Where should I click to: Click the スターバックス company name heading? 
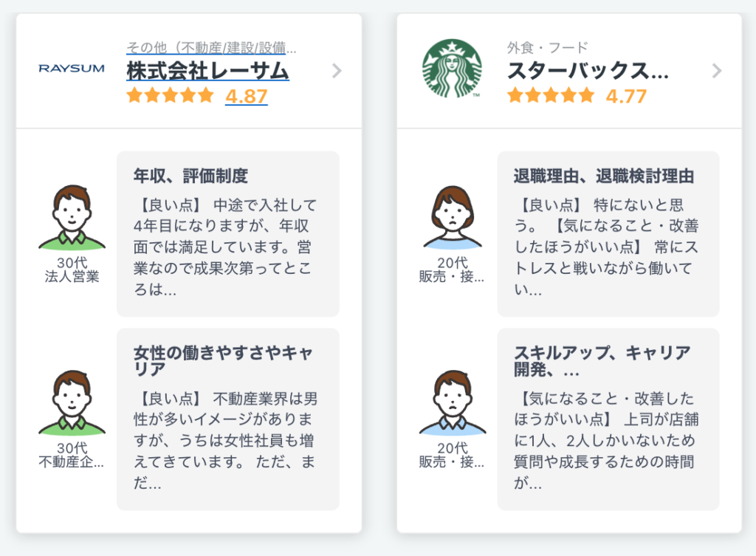588,70
